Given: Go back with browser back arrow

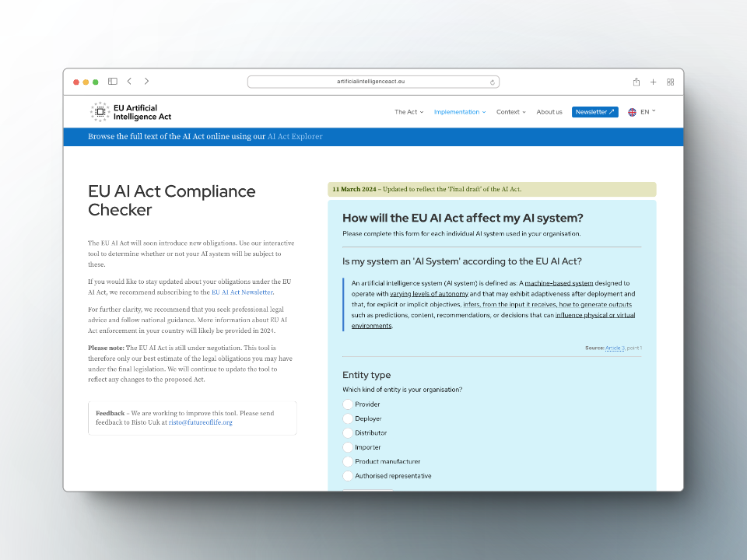Looking at the screenshot, I should pos(129,82).
